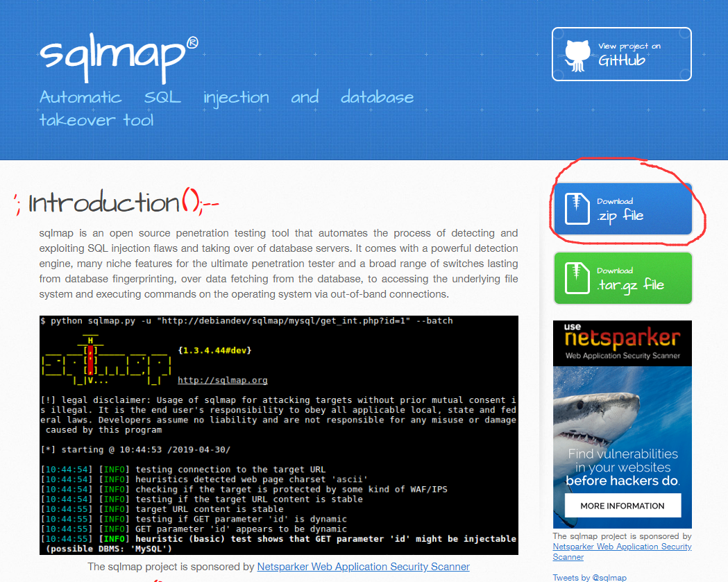Viewport: 728px width, 582px height.
Task: Click the 'Automatic SQL injection' tagline
Action: (226, 109)
